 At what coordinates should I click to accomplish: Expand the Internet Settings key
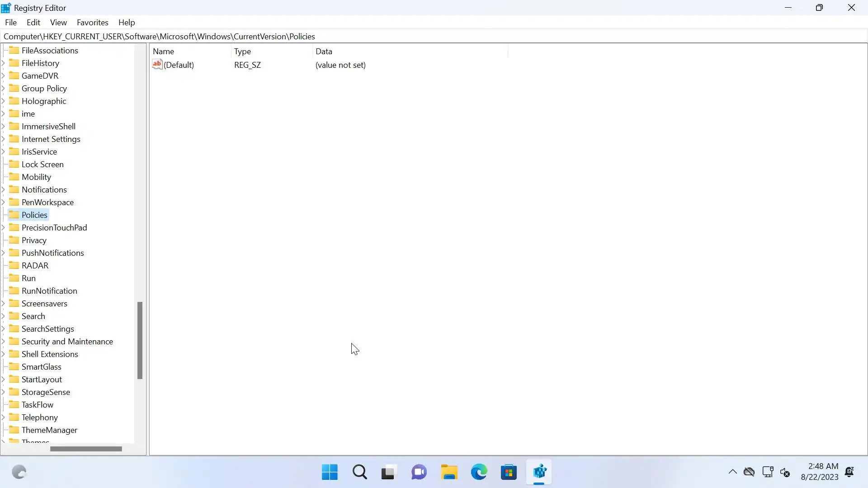click(4, 139)
